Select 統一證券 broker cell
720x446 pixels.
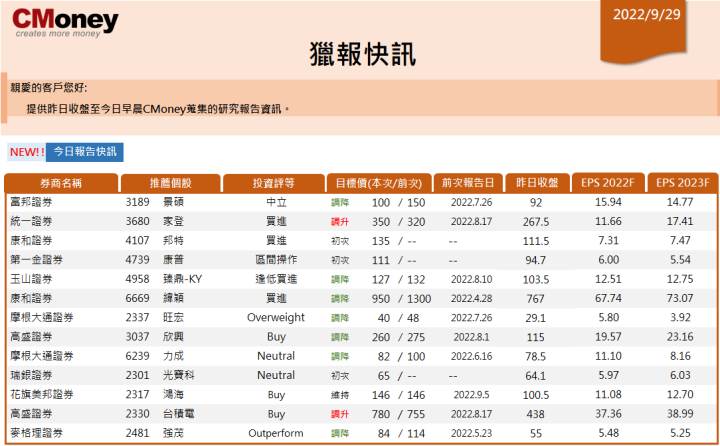coord(31,221)
